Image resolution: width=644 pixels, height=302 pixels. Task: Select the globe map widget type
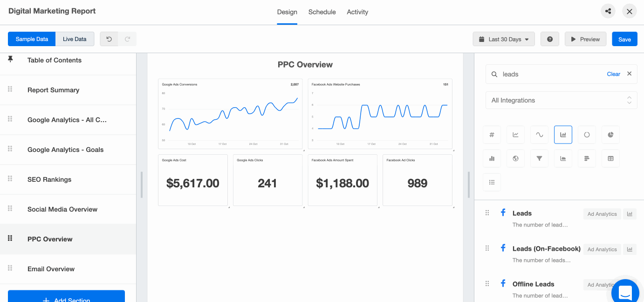(515, 158)
